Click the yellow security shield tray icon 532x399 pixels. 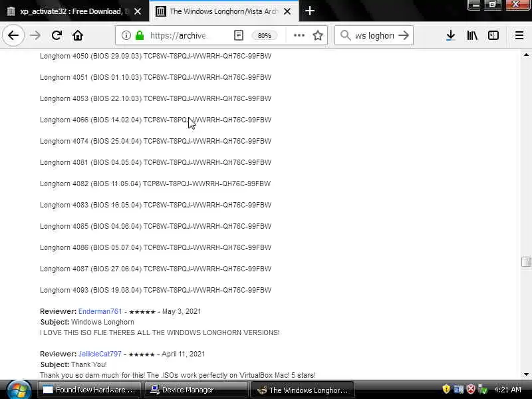coord(446,389)
